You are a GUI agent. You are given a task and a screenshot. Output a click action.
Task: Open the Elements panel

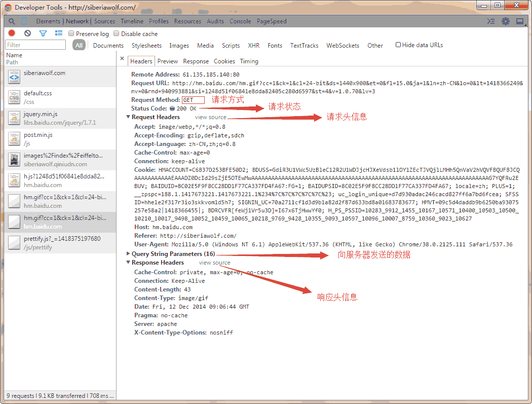tap(48, 21)
